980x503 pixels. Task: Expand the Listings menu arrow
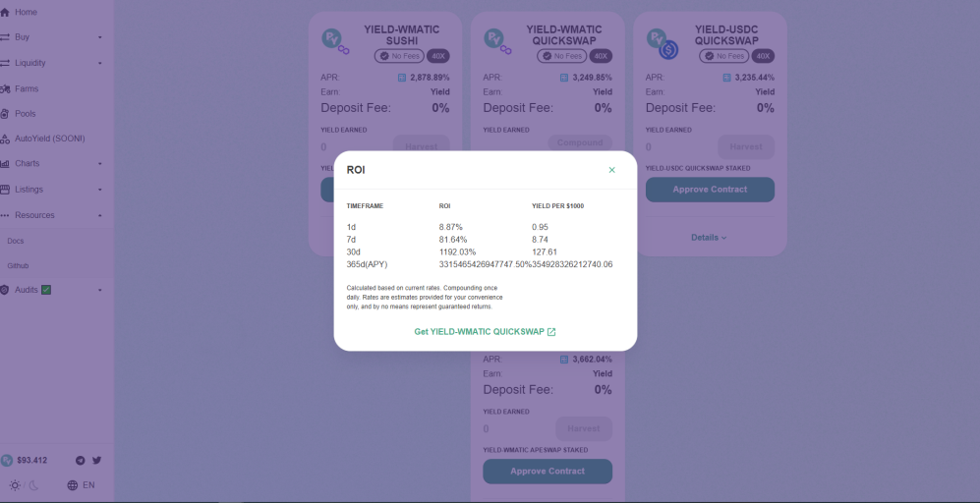pyautogui.click(x=100, y=190)
